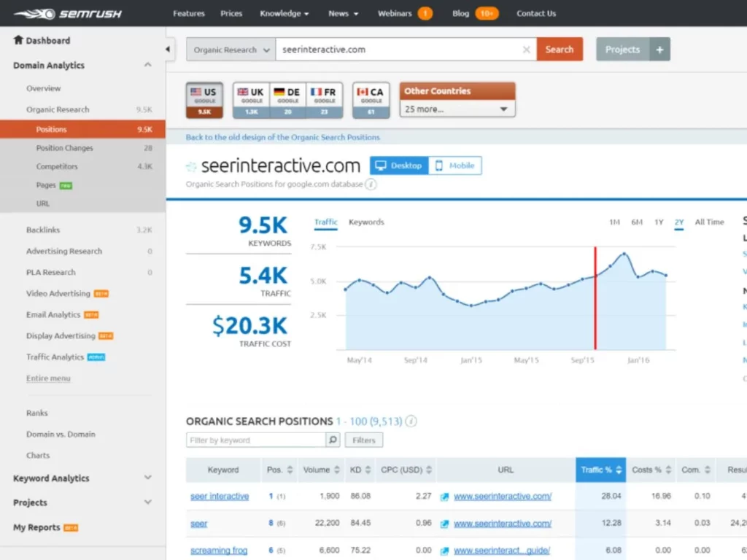This screenshot has height=560, width=747.
Task: Click the magnifier icon in keyword filter
Action: pyautogui.click(x=333, y=440)
